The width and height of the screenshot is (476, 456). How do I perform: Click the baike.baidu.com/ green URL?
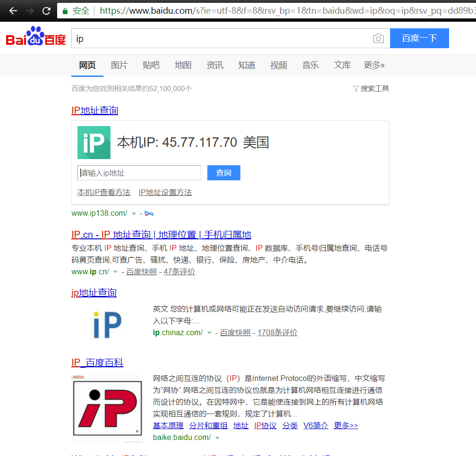181,438
